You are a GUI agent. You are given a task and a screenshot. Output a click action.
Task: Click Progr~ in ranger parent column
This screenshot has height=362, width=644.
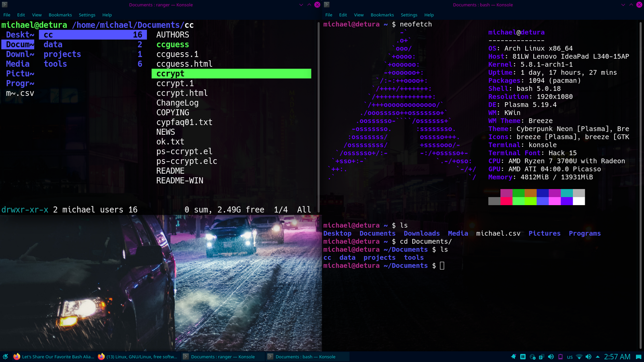pos(20,83)
